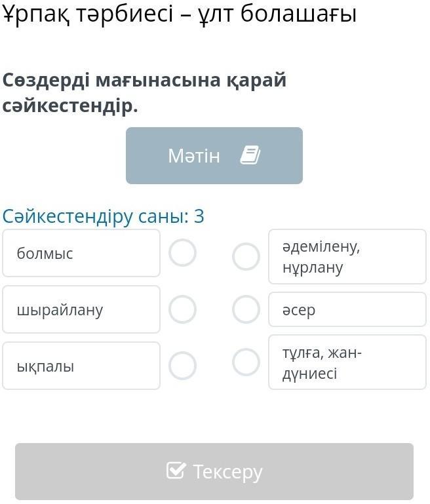The width and height of the screenshot is (430, 504).
Task: Select the radio circle next to шырайлану
Action: coord(182,309)
